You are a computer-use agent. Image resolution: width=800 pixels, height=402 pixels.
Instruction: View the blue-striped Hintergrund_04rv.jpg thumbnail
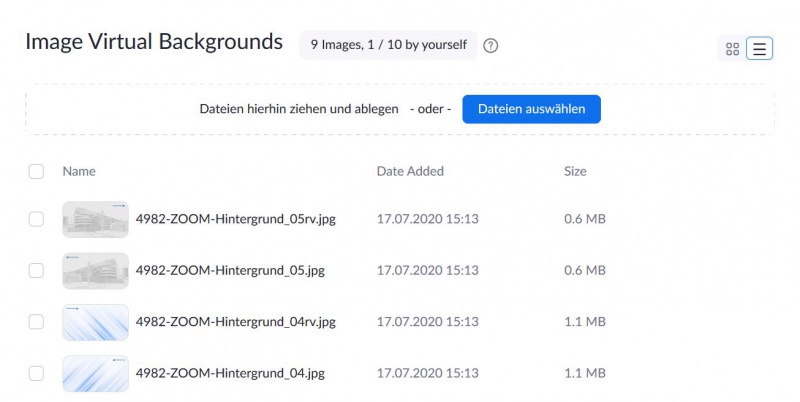click(95, 322)
